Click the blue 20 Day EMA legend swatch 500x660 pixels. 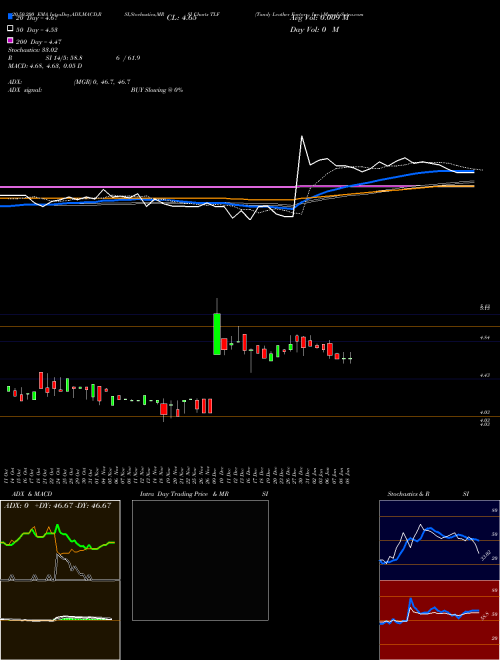point(10,16)
